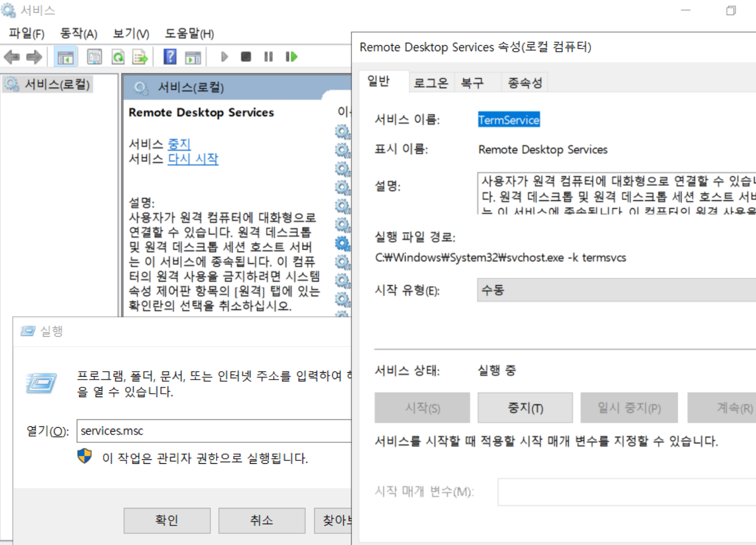Click the 실행 dialog title icon
756x545 pixels.
(28, 331)
